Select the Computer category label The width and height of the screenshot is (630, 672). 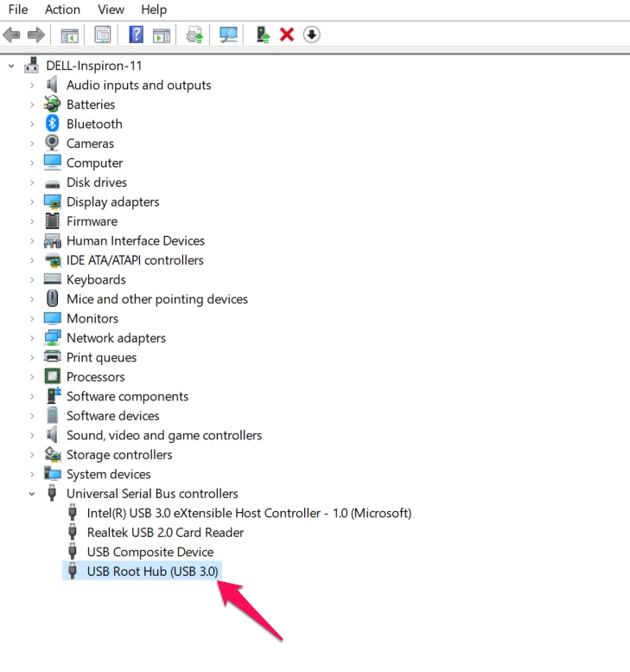point(95,163)
